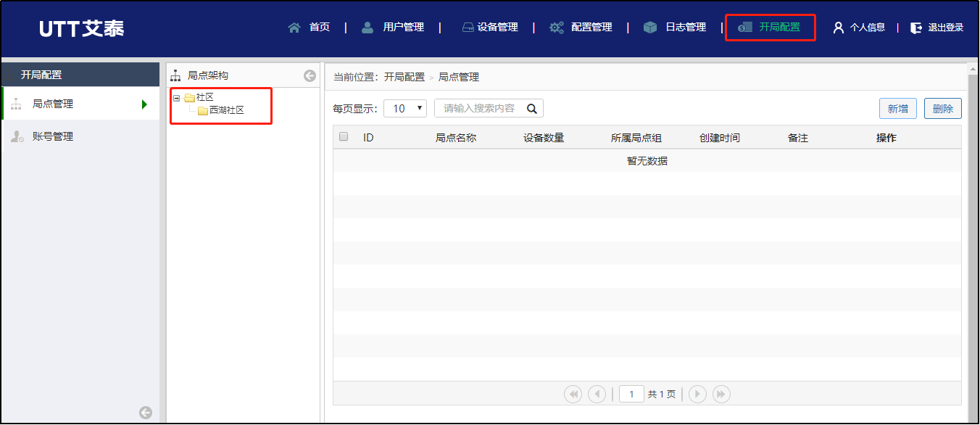The height and width of the screenshot is (425, 980).
Task: Click 局点管理 in the breadcrumb
Action: (x=459, y=77)
